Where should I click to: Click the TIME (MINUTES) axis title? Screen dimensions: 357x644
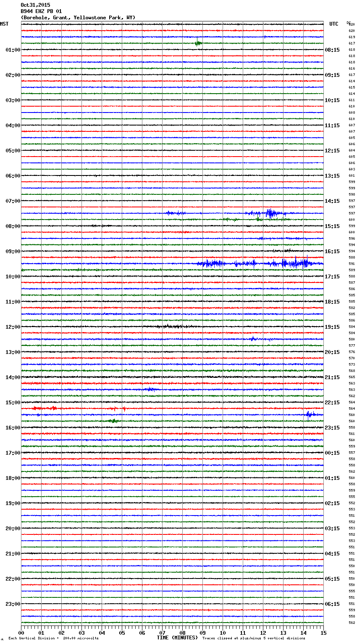coord(177,638)
